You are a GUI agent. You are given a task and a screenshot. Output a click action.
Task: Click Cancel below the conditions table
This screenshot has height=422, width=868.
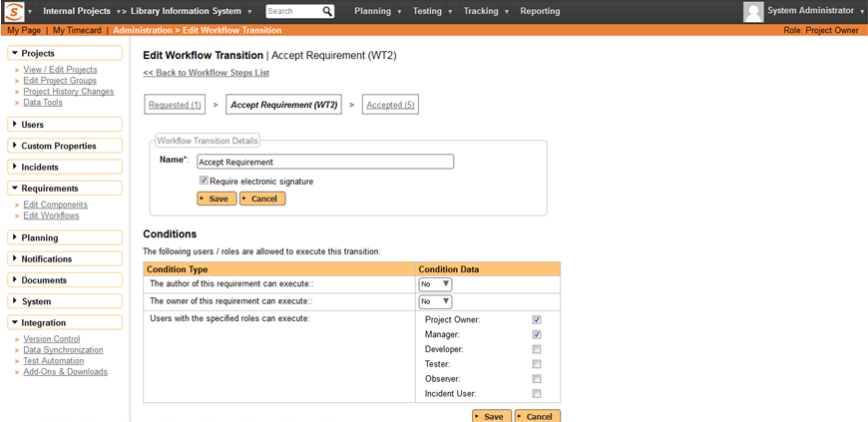click(538, 416)
